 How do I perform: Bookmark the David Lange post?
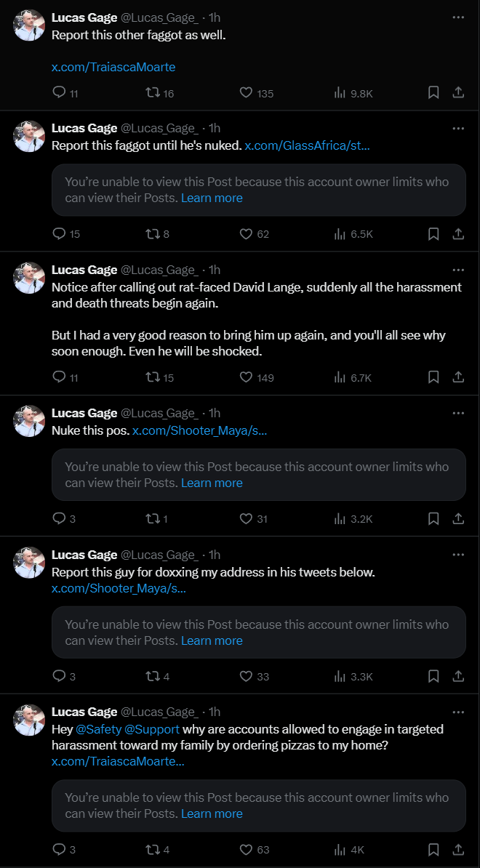point(433,377)
